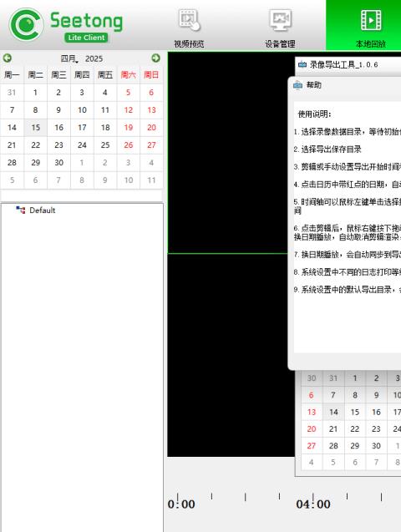Click the Seetong logo icon
This screenshot has height=532, width=401.
27,24
